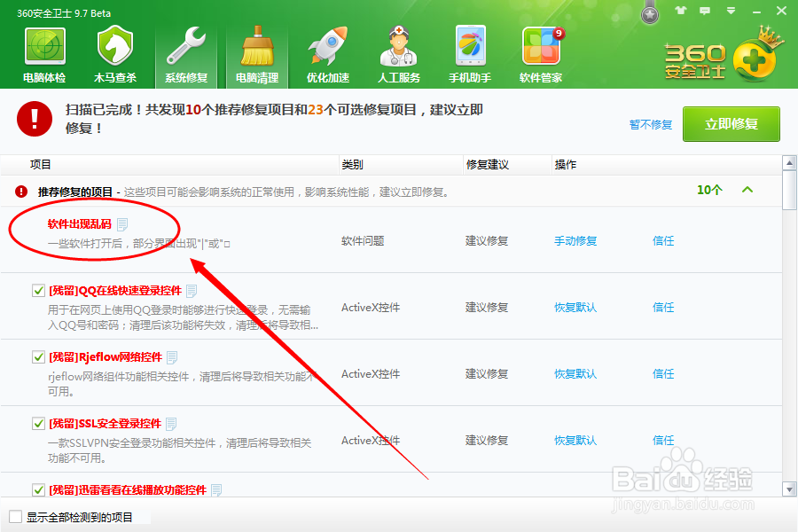Image resolution: width=798 pixels, height=532 pixels.
Task: Click note icon beside SSL安全登录控件
Action: 171,424
